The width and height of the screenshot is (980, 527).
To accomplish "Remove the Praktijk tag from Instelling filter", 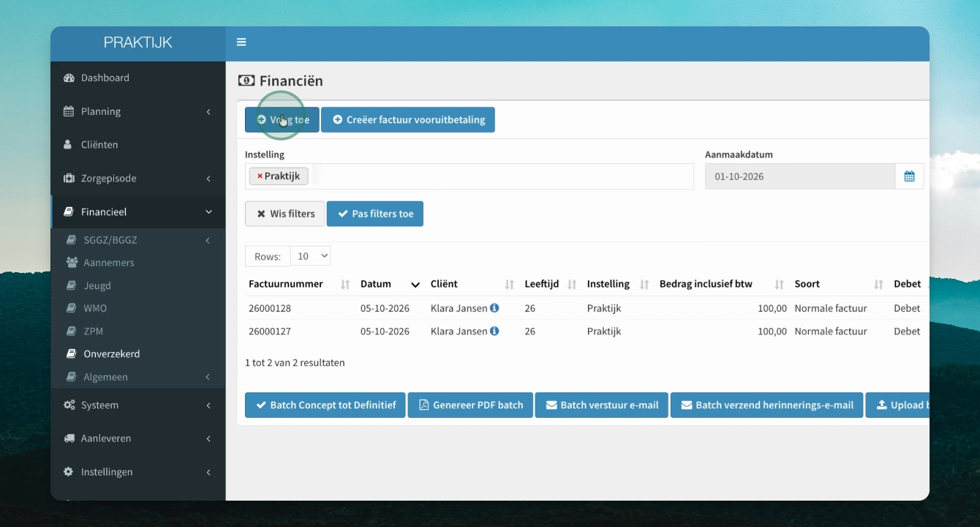I will (x=260, y=176).
